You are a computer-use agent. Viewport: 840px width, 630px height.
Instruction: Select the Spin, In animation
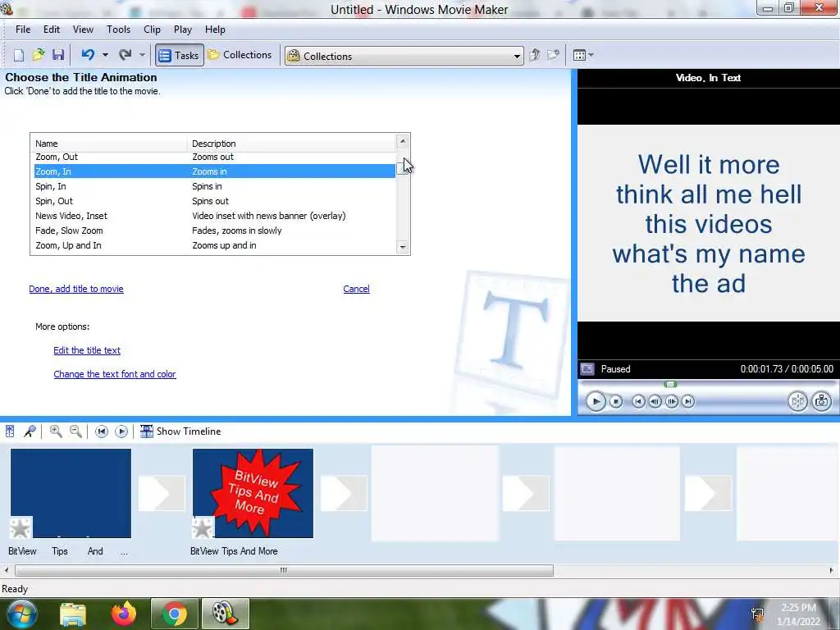(x=214, y=186)
